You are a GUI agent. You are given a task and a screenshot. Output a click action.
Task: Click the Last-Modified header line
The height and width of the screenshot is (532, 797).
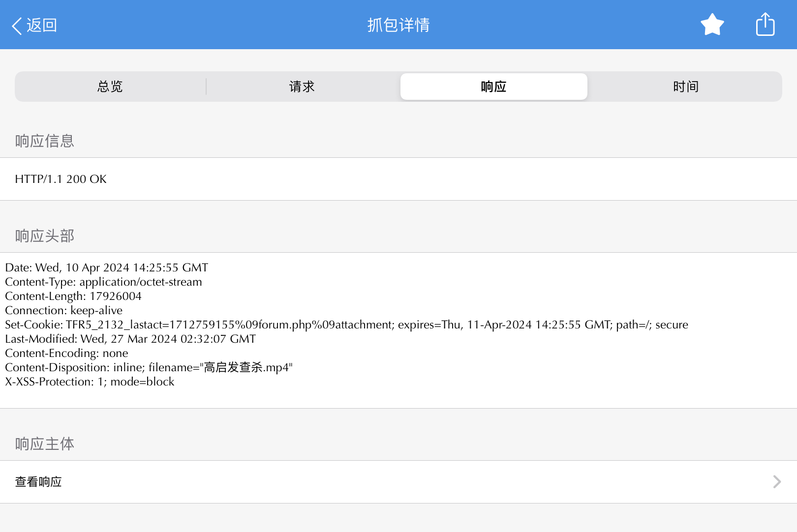[130, 339]
